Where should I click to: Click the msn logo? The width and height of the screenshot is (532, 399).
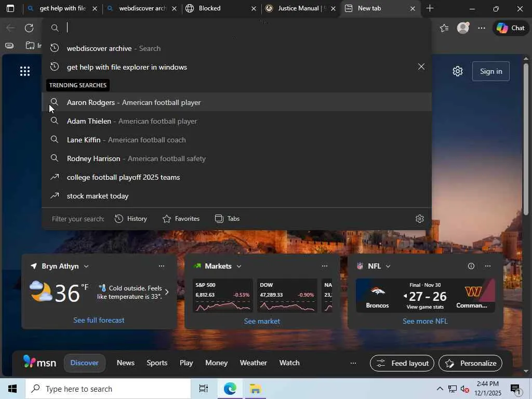(x=39, y=362)
